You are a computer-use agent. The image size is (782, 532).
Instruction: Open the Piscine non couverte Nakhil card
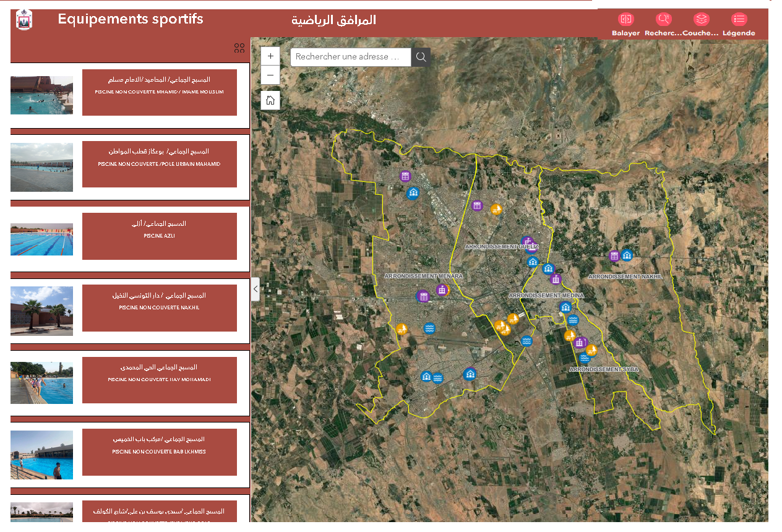point(160,308)
